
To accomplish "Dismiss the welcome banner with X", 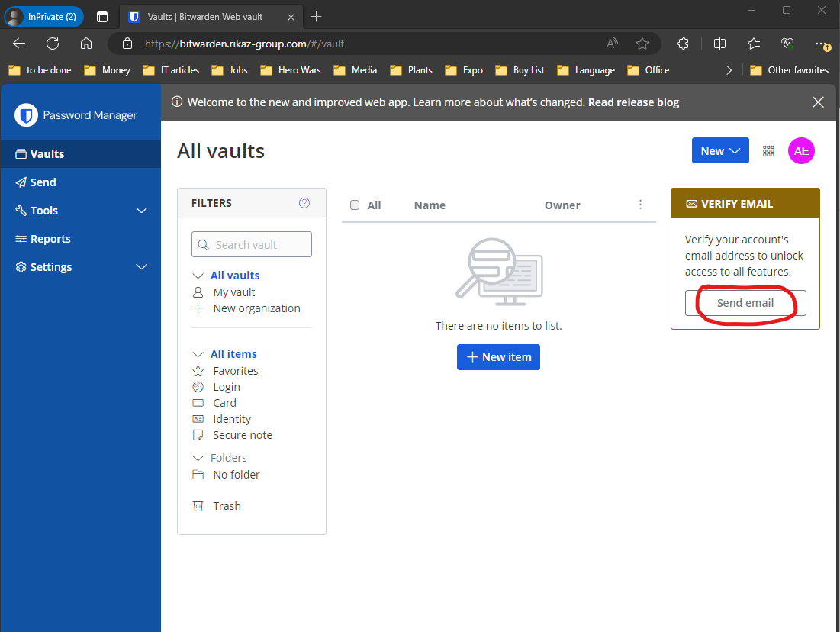I will point(818,102).
